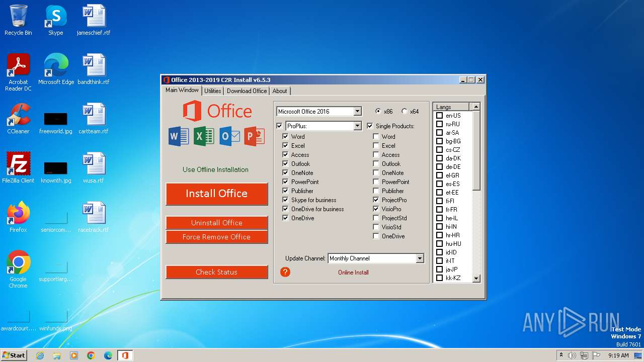The image size is (644, 362).
Task: Launch Microsoft Edge desktop shortcut
Action: click(56, 69)
